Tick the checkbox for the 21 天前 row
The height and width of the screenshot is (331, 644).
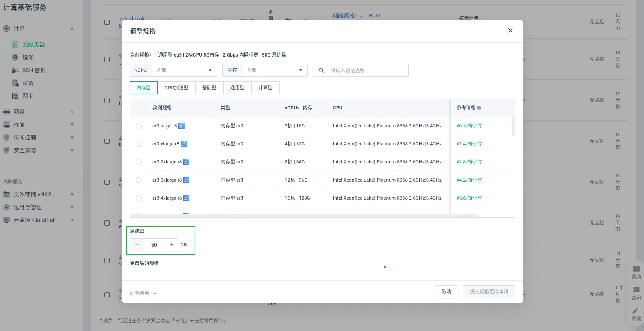pos(107,260)
